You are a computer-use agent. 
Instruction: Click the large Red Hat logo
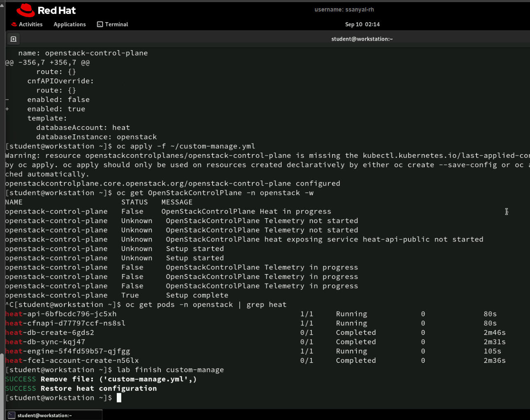click(46, 10)
